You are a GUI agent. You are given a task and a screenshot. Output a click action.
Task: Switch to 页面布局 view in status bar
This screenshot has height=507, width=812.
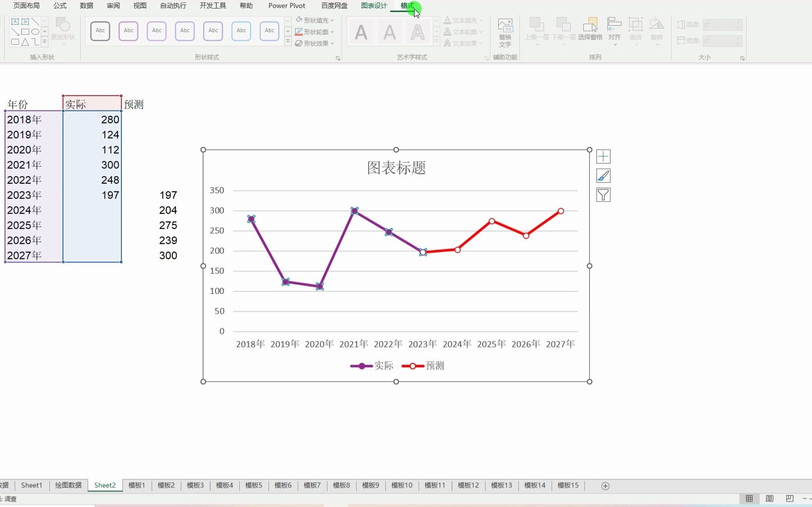pyautogui.click(x=769, y=498)
